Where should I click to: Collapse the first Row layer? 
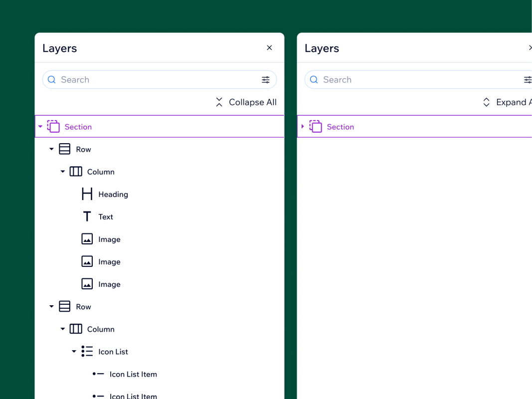51,149
